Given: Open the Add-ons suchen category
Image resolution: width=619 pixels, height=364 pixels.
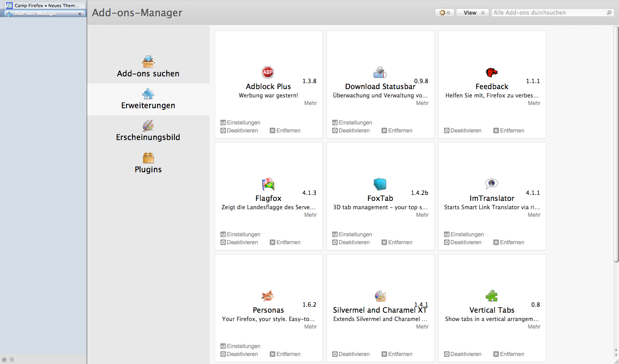Looking at the screenshot, I should point(148,67).
